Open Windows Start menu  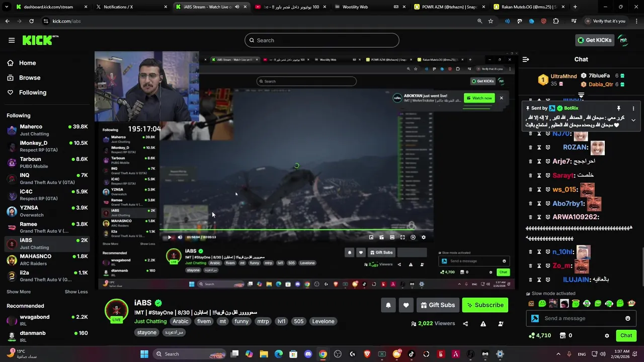pos(144,354)
